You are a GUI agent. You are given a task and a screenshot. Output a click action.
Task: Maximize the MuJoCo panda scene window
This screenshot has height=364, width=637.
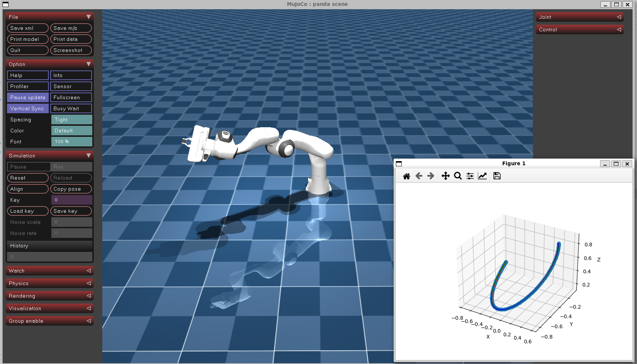pyautogui.click(x=616, y=4)
